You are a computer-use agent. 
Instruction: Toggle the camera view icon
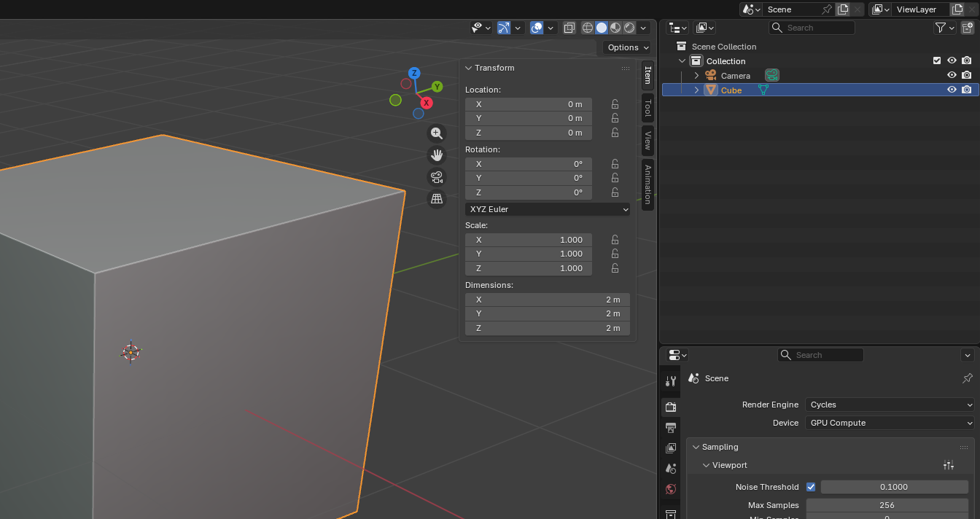437,177
